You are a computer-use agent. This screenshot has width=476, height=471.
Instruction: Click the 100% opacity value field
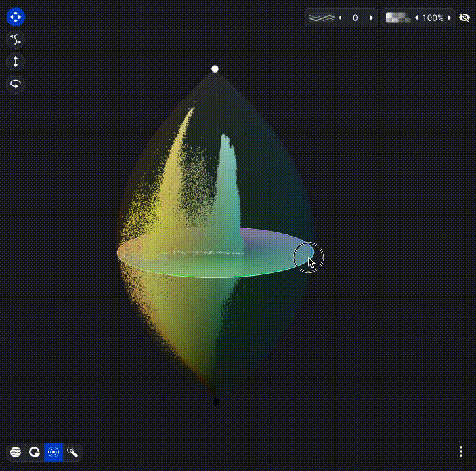(x=433, y=18)
